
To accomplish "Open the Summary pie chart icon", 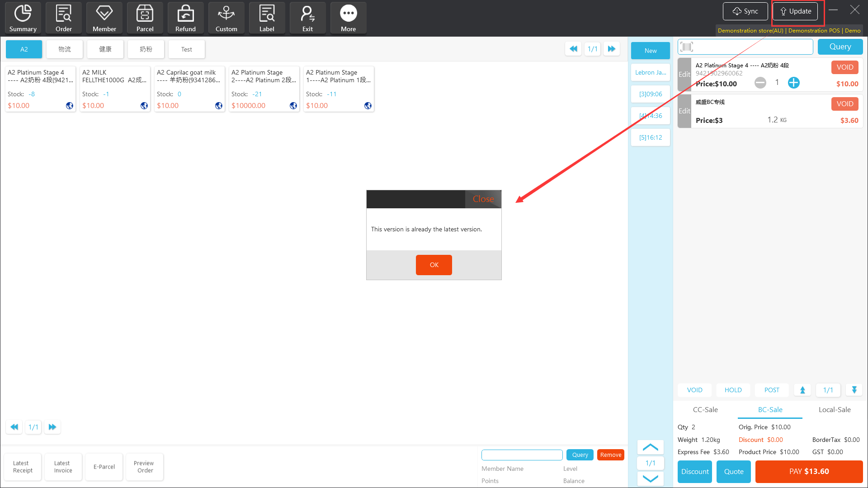I will [23, 14].
